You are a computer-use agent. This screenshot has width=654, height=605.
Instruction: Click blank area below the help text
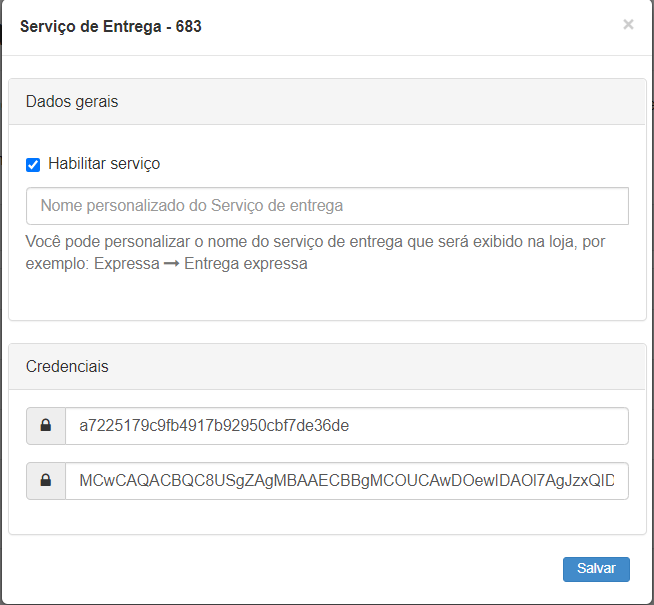(327, 298)
